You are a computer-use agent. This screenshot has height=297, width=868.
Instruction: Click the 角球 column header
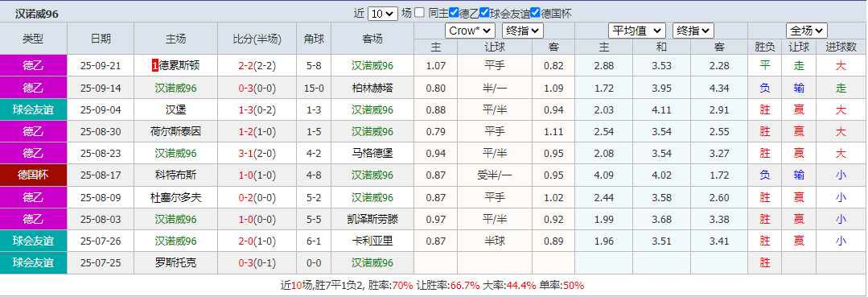tap(313, 39)
